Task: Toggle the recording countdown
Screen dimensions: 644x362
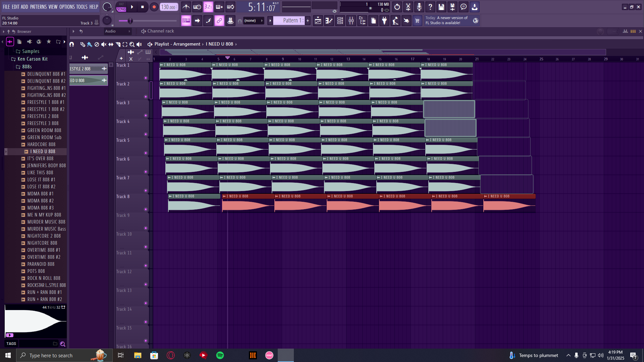Action: point(208,7)
